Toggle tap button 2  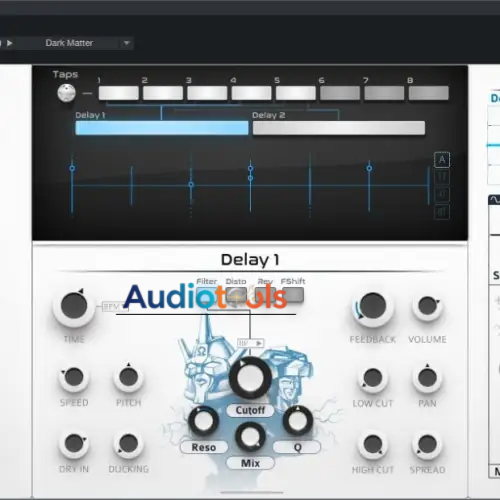pyautogui.click(x=163, y=93)
